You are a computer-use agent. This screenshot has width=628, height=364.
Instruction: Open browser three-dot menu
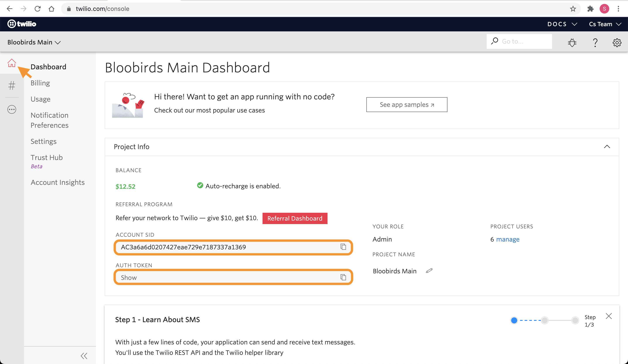coord(619,9)
